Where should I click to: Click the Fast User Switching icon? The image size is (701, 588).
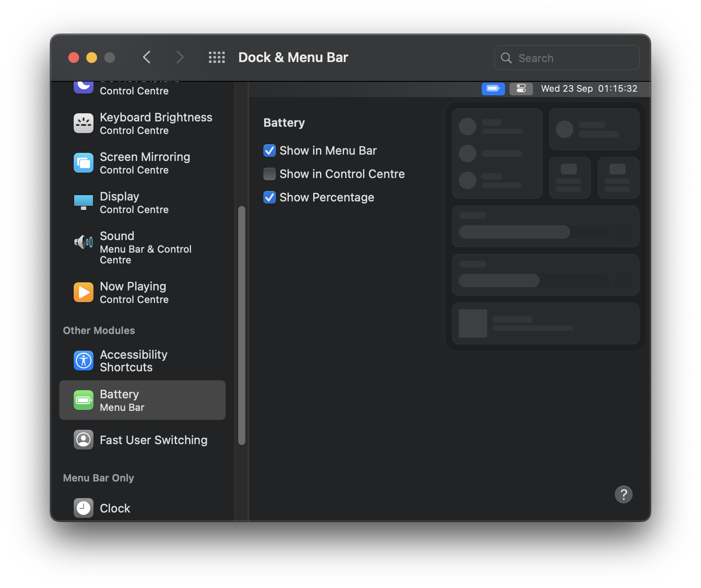coord(84,440)
